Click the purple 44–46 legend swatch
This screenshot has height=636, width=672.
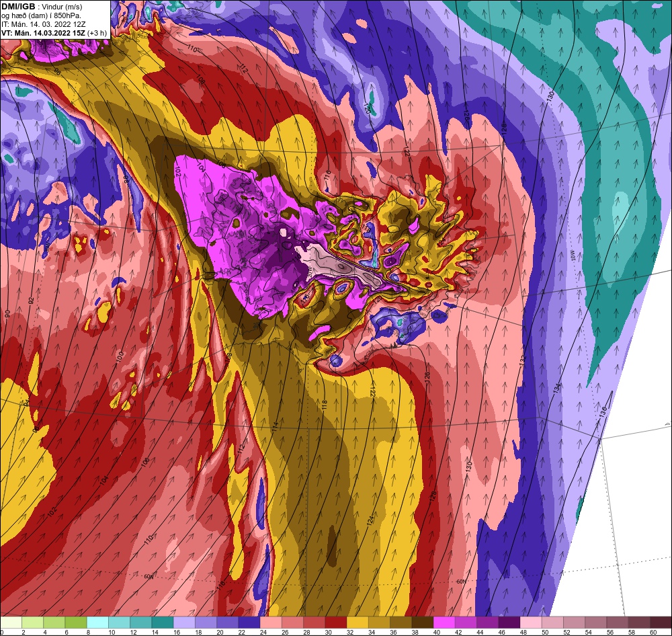pos(487,623)
